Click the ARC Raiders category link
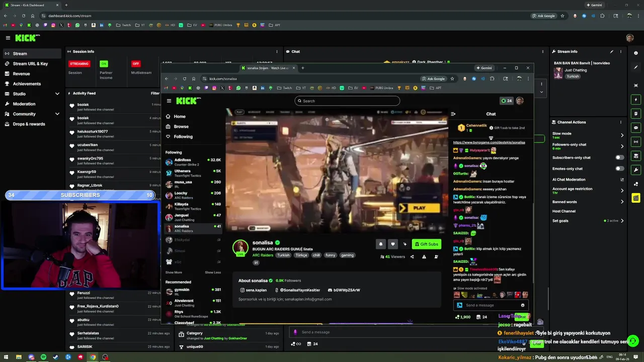 (x=263, y=255)
